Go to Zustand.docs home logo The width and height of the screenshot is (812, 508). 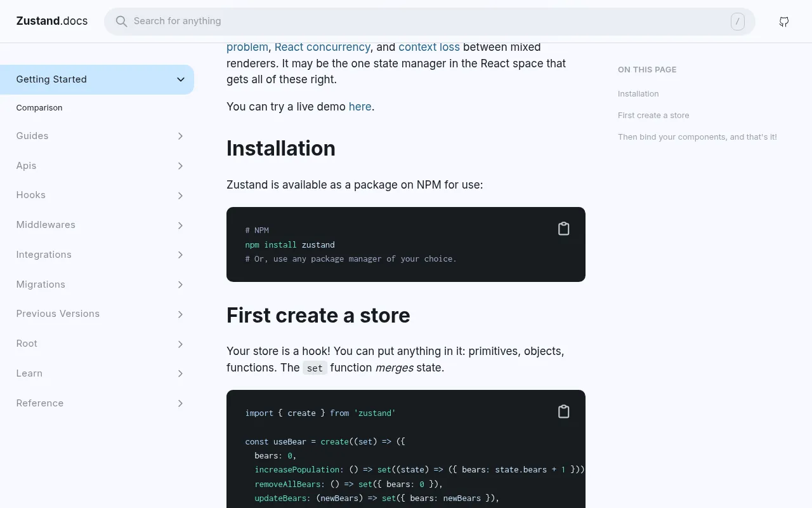52,21
